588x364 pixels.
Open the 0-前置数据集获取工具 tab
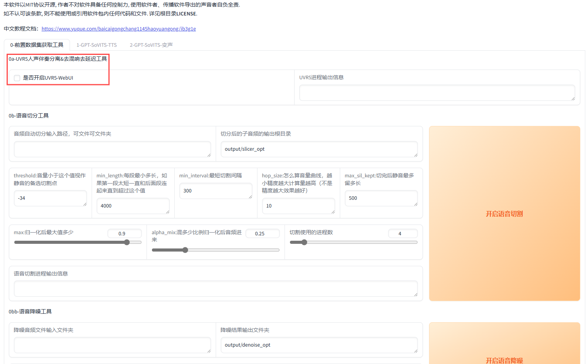37,45
